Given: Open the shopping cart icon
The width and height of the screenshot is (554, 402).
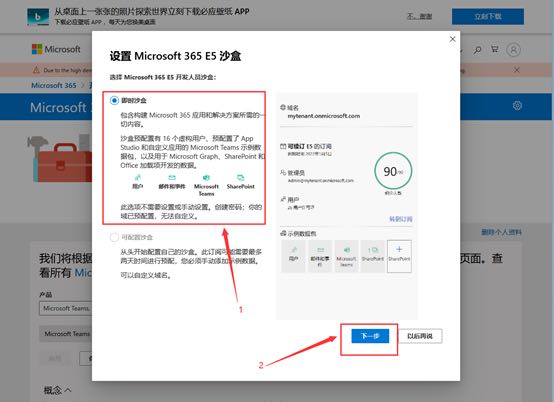Looking at the screenshot, I should [495, 49].
